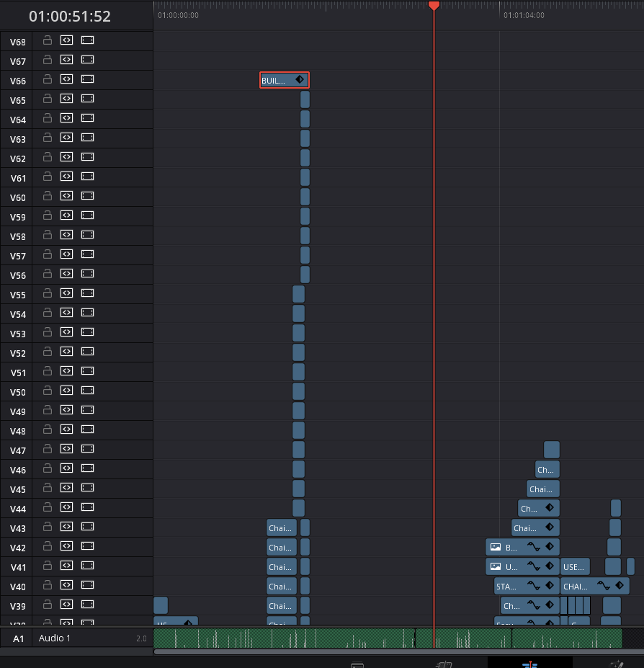Disable video track V60

coord(87,195)
